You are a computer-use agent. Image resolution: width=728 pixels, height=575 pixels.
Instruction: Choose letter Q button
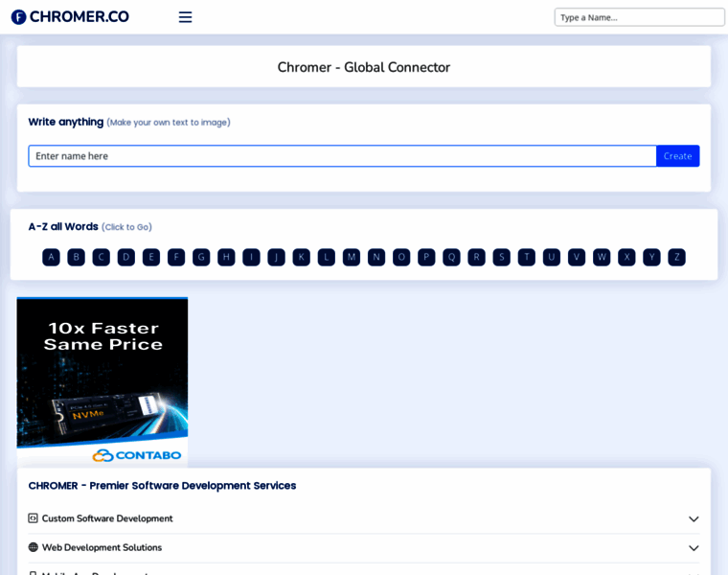click(452, 257)
